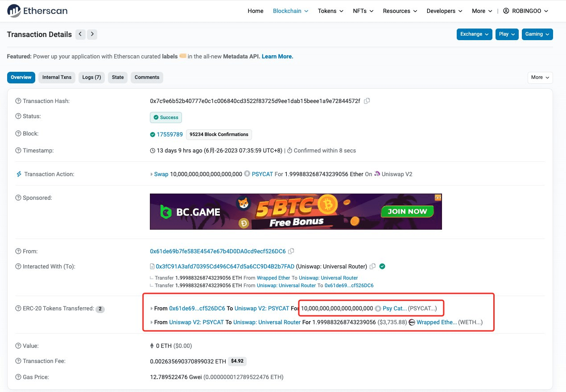Click Psy Cat... token name link
Image resolution: width=566 pixels, height=392 pixels.
click(x=395, y=309)
